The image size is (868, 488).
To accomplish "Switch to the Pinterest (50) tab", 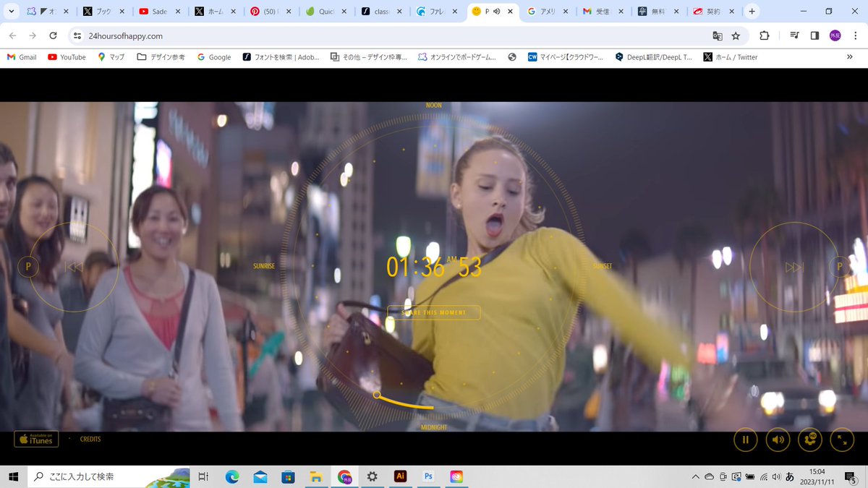I will tap(271, 12).
